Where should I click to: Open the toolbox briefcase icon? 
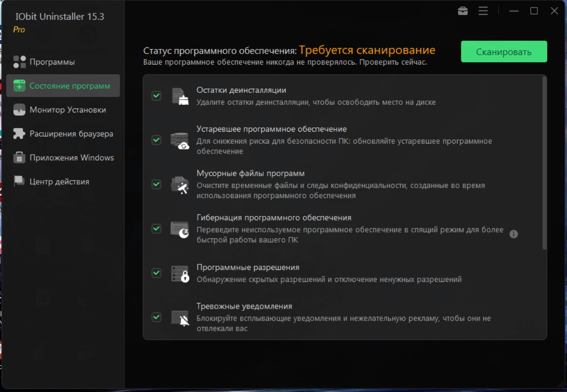point(463,11)
